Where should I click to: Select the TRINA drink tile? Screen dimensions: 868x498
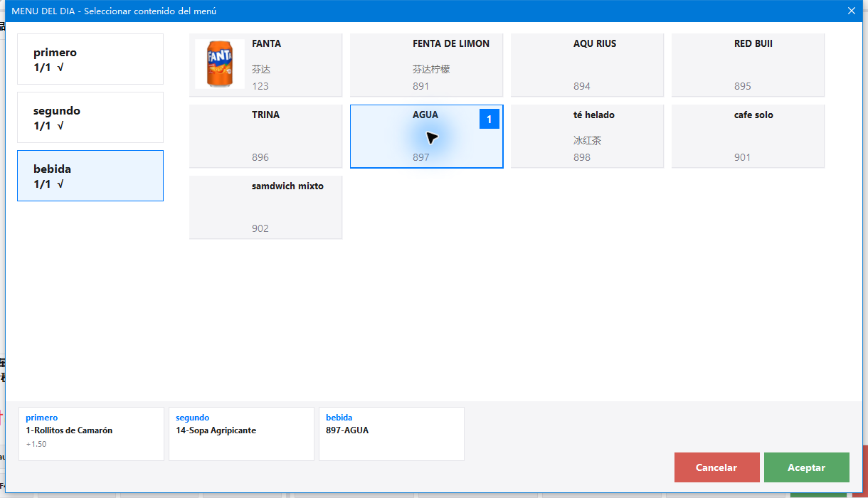coord(266,136)
